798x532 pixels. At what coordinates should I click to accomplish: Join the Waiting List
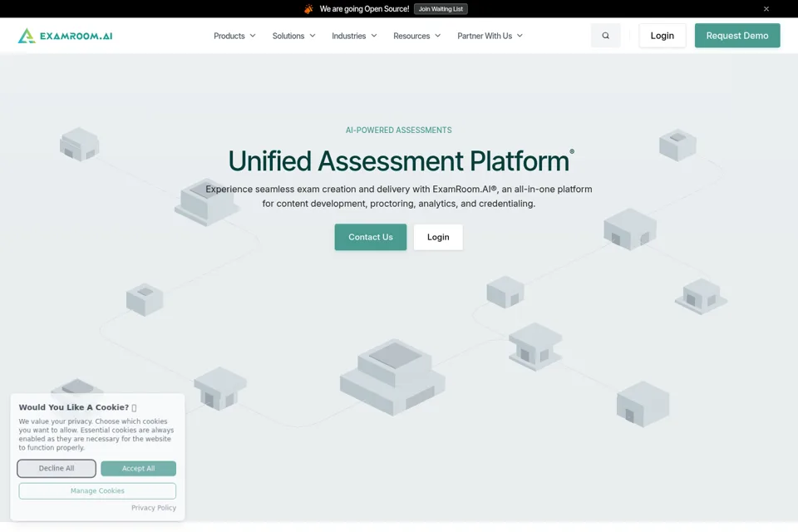(x=441, y=8)
